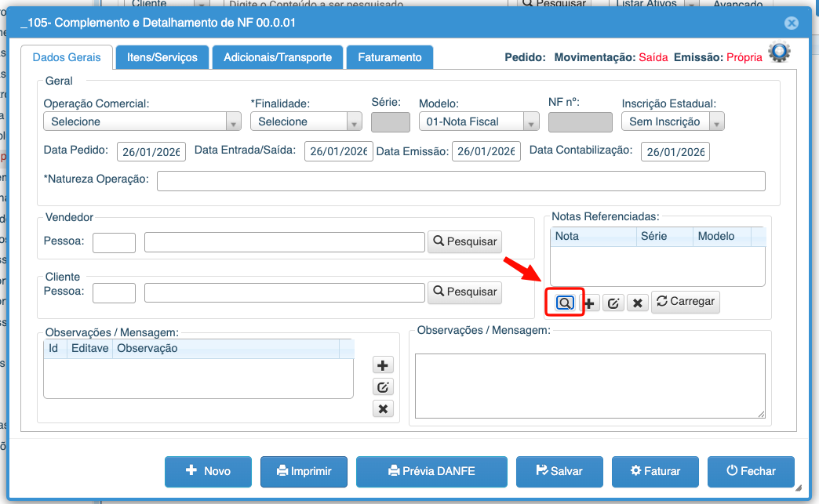Search referenced notes with magnifier icon
Image resolution: width=819 pixels, height=504 pixels.
click(x=565, y=303)
